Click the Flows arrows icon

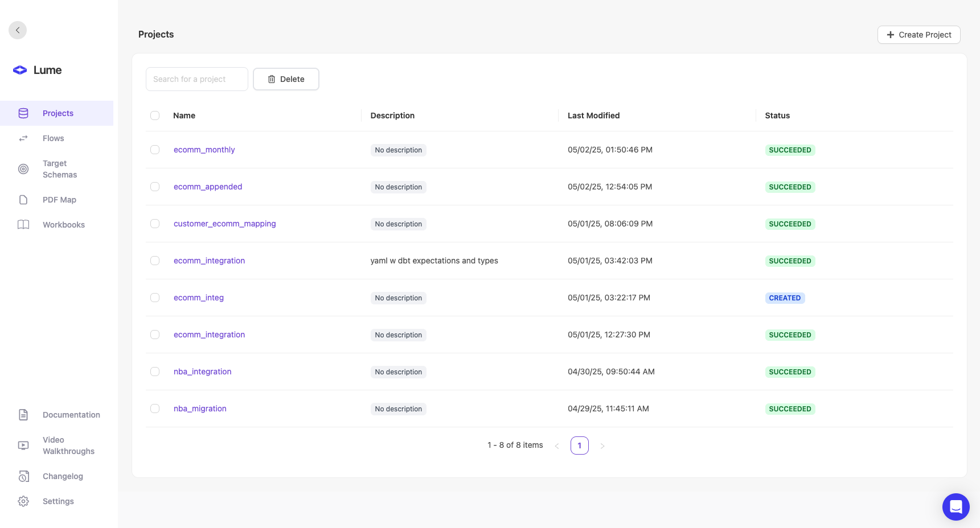click(23, 138)
